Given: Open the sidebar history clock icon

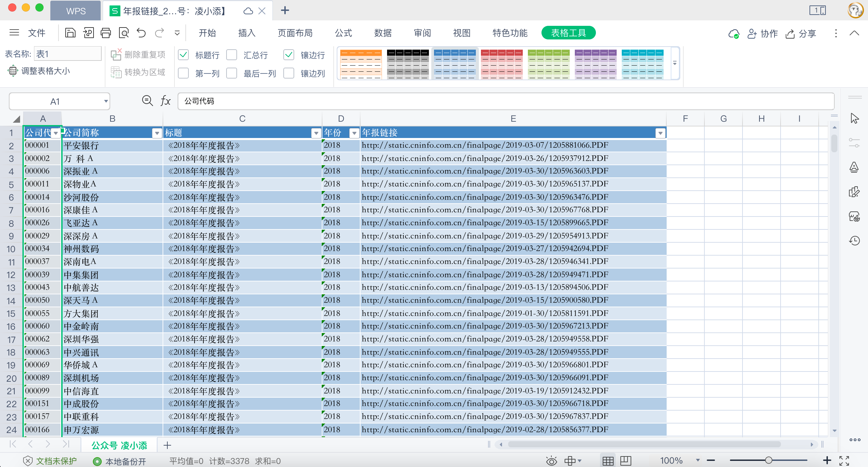Looking at the screenshot, I should [854, 241].
